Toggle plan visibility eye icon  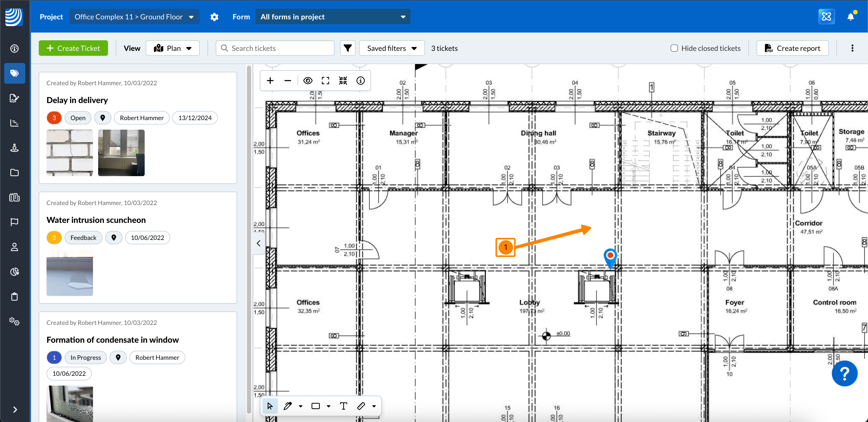pyautogui.click(x=308, y=81)
